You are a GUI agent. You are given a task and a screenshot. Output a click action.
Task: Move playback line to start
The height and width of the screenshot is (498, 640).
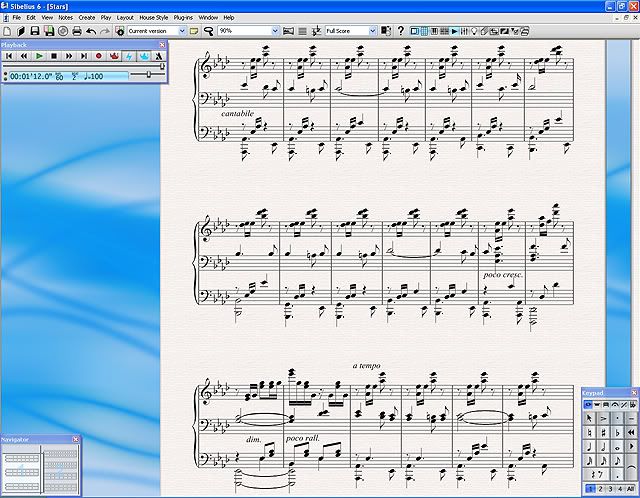(9, 56)
